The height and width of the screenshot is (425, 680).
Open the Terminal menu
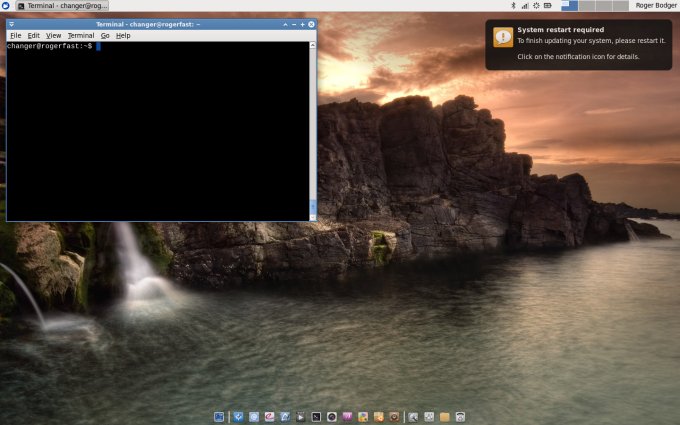tap(80, 35)
